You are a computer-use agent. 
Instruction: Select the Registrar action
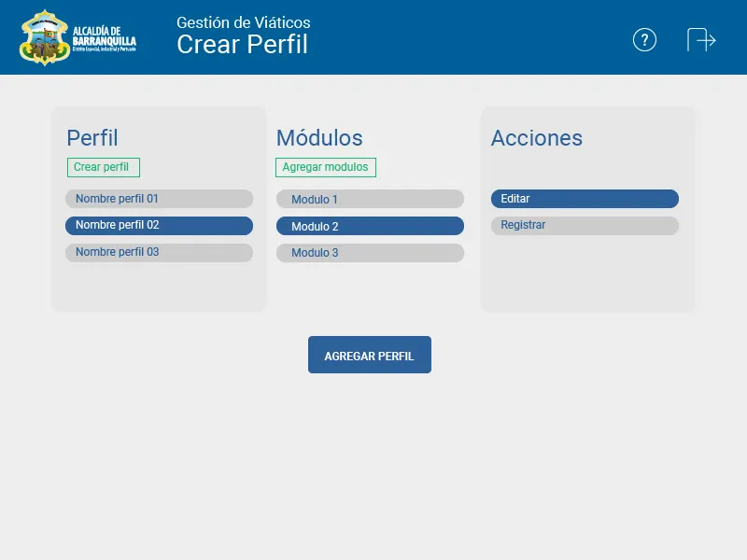[585, 226]
